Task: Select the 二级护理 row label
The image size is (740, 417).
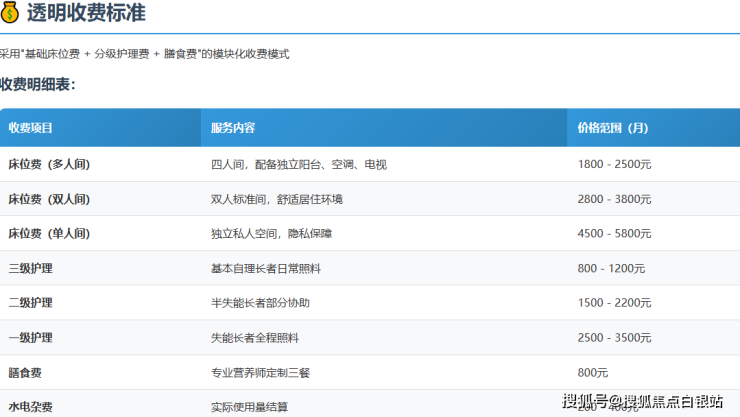Action: [30, 302]
